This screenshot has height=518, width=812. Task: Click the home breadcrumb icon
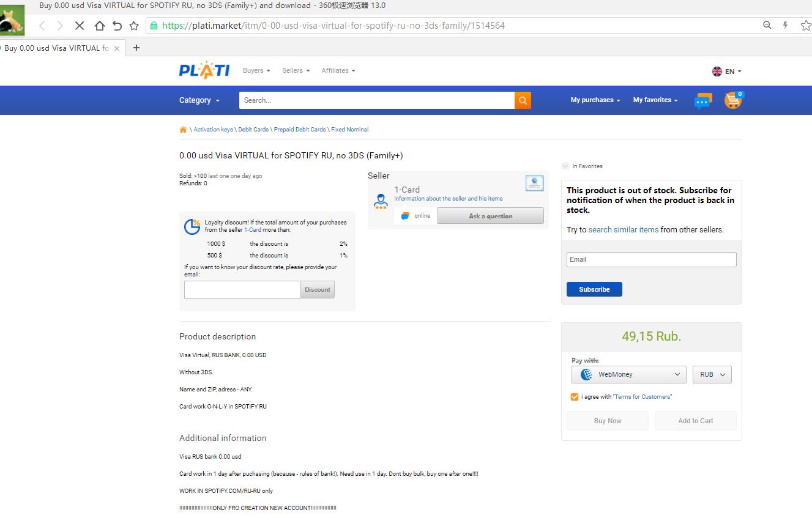pos(183,130)
